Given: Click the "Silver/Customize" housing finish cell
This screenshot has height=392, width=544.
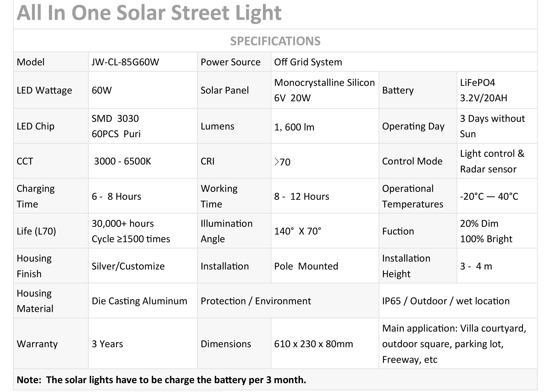Looking at the screenshot, I should point(128,266).
